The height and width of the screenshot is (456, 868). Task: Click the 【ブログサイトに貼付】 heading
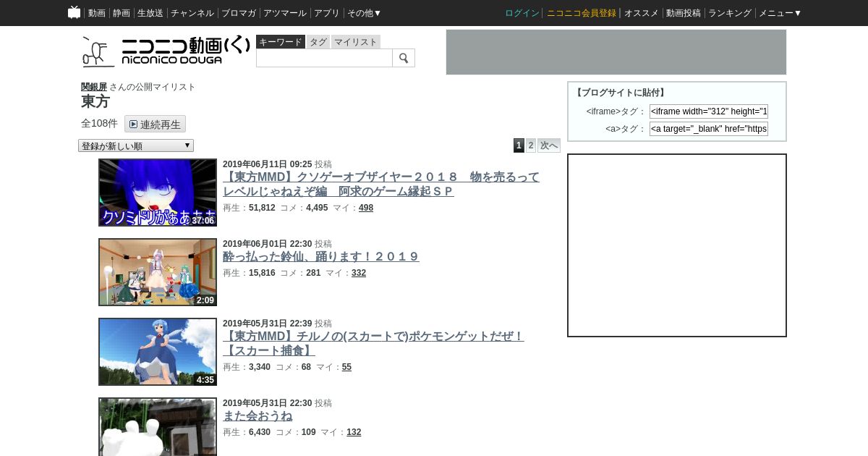pos(620,93)
